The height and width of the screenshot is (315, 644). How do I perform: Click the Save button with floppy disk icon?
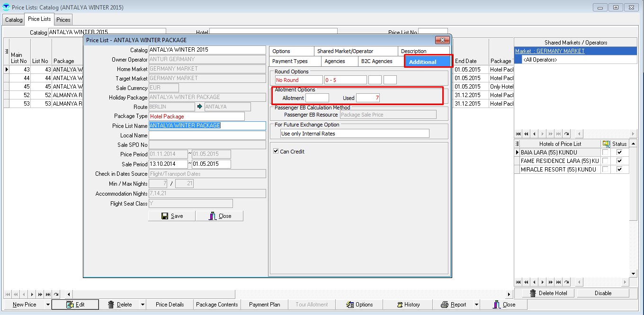(x=172, y=216)
